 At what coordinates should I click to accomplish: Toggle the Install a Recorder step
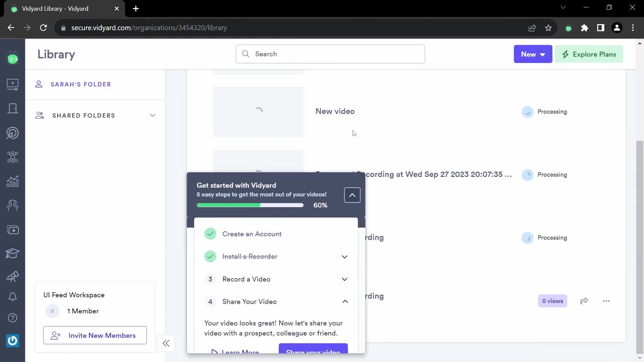point(344,257)
